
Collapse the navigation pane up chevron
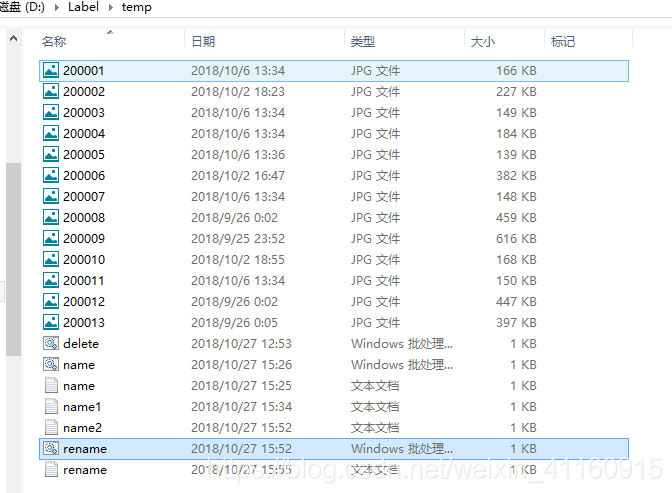tap(13, 39)
